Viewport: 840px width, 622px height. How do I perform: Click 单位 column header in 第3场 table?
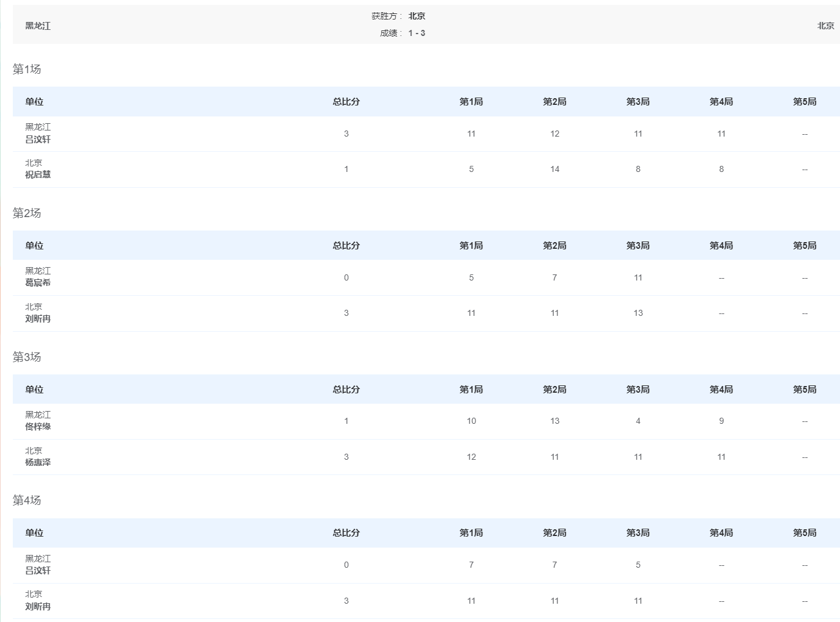34,390
